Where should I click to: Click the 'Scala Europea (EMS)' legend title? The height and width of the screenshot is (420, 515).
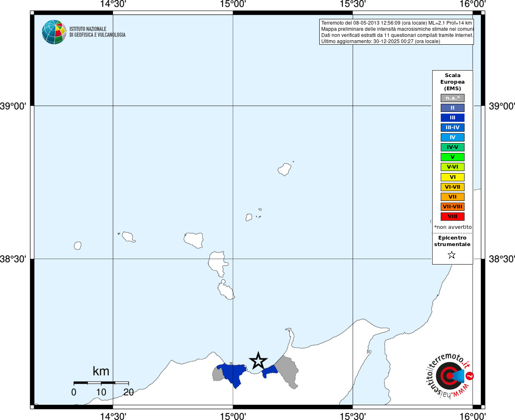(453, 82)
